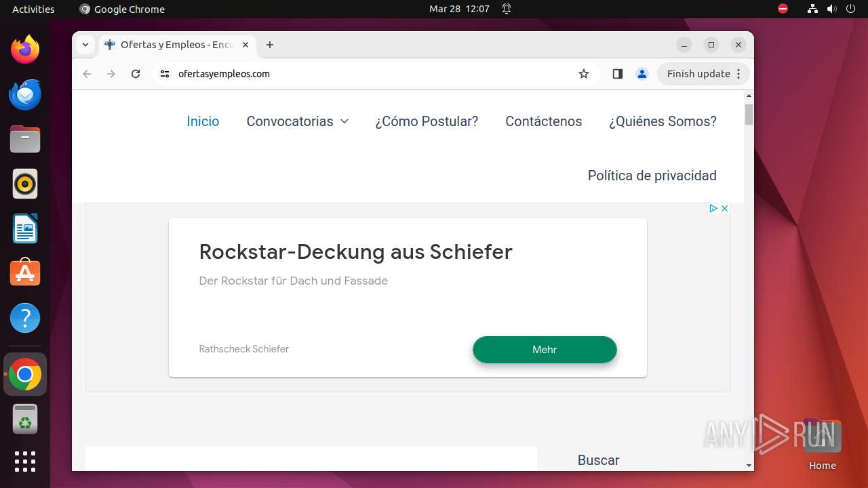868x488 pixels.
Task: Open the Rockstar-Deckung aus Schiefer ad headline
Action: point(355,251)
